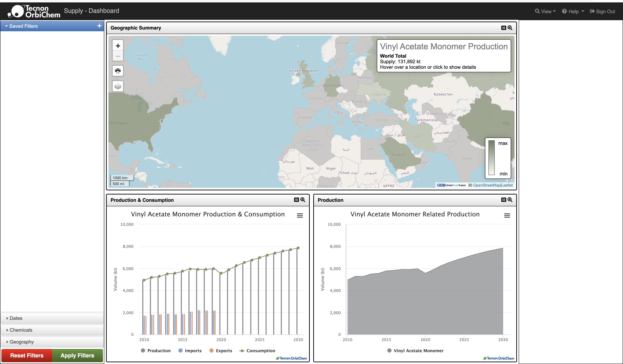Open the Help menu

pyautogui.click(x=573, y=11)
